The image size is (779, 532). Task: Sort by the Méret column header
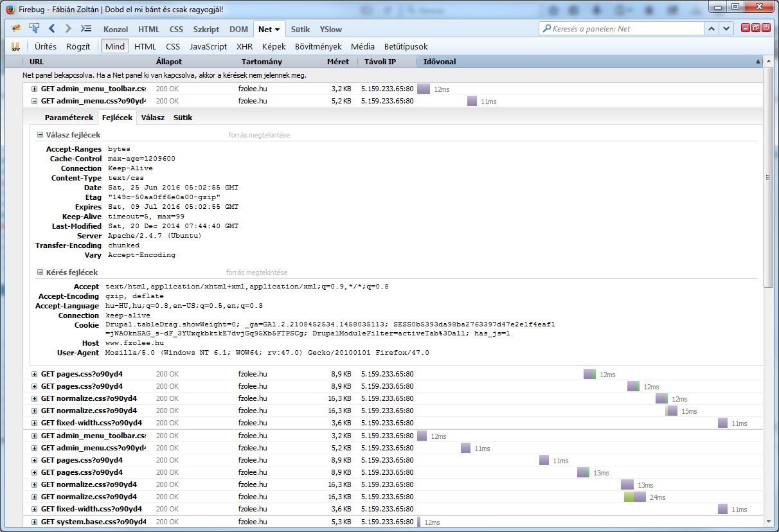click(x=339, y=62)
